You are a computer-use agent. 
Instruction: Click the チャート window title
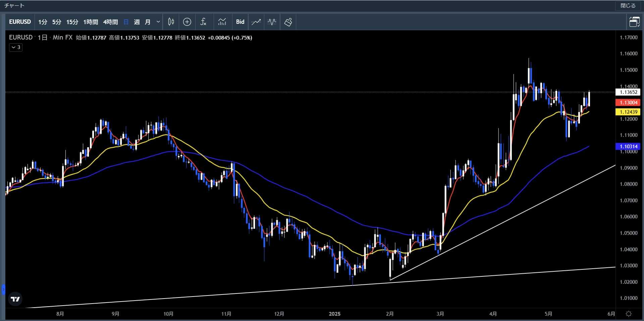14,6
